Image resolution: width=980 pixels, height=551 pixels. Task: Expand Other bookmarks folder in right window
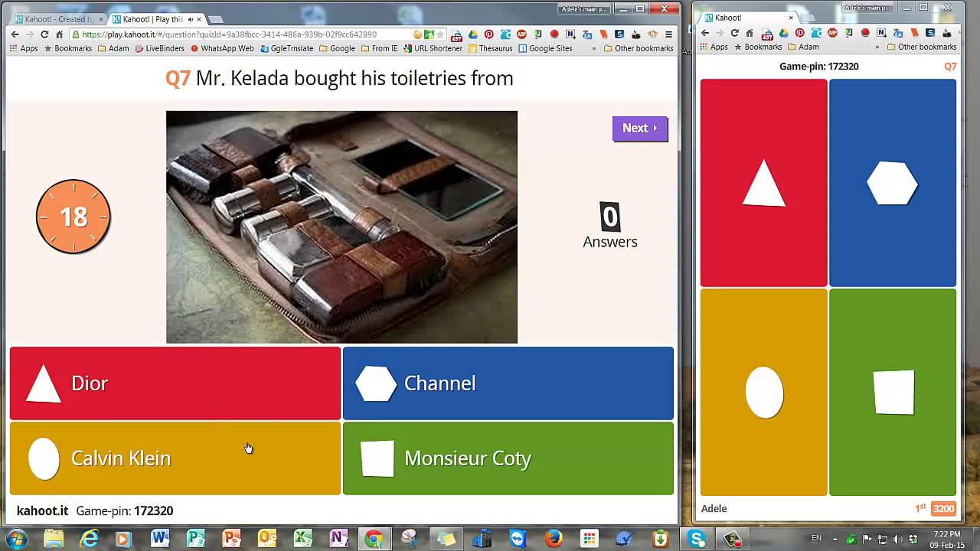coord(921,47)
